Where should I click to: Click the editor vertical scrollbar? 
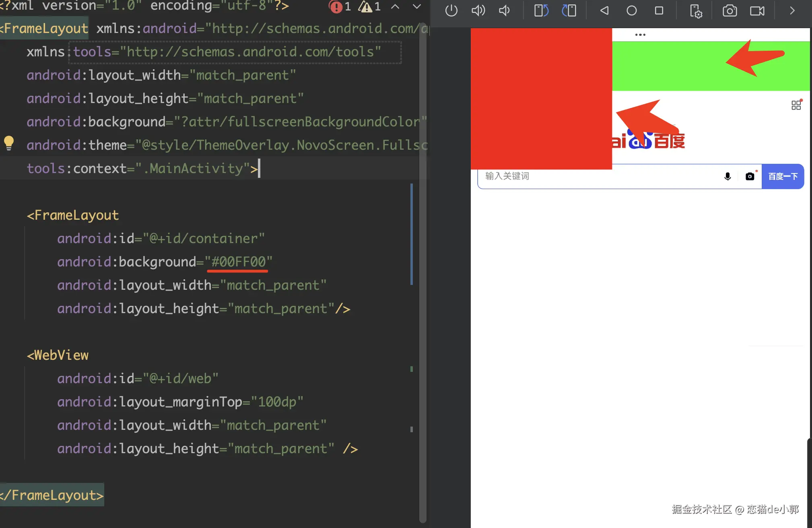(x=422, y=274)
